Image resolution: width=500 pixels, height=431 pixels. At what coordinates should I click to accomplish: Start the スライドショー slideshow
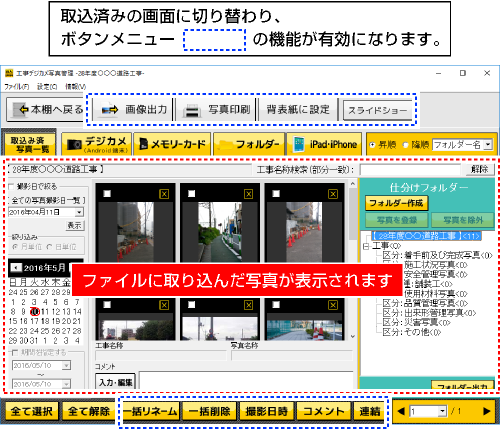tap(377, 110)
